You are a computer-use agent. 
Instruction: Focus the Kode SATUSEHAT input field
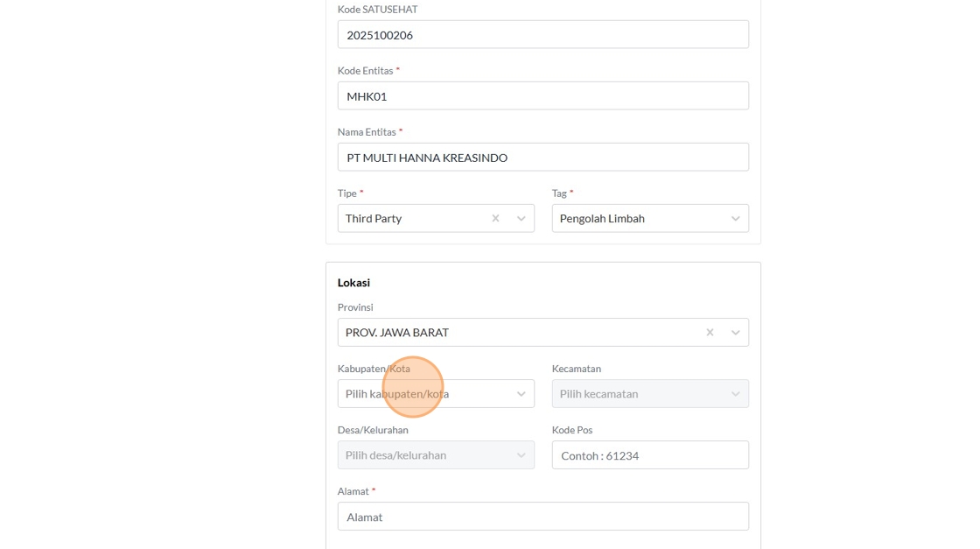(542, 35)
